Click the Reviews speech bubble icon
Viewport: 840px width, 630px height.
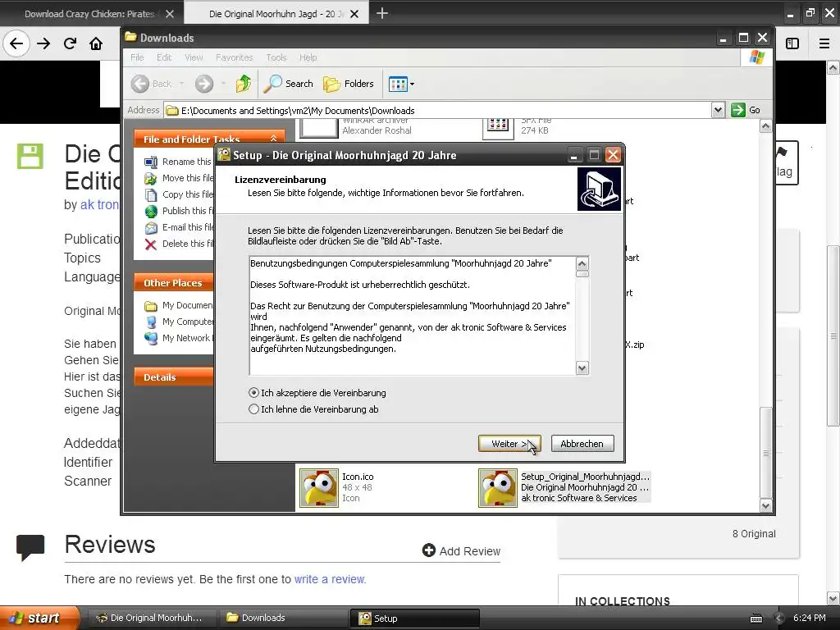[30, 547]
